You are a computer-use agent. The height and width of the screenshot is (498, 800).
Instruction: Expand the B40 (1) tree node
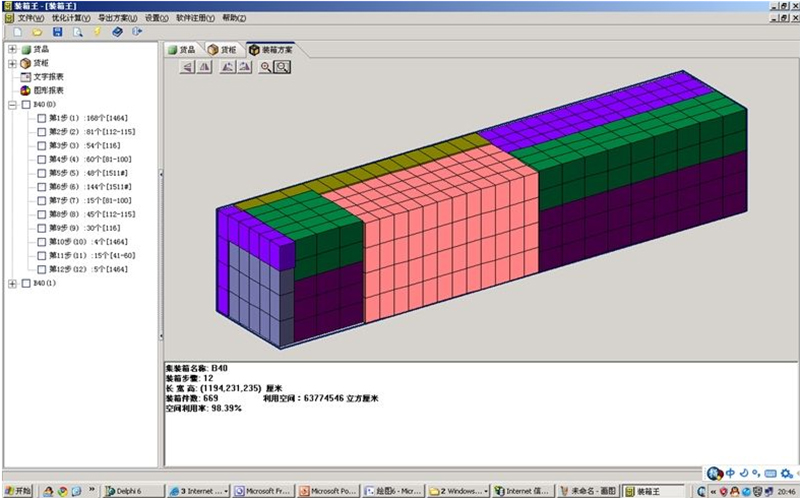[12, 283]
